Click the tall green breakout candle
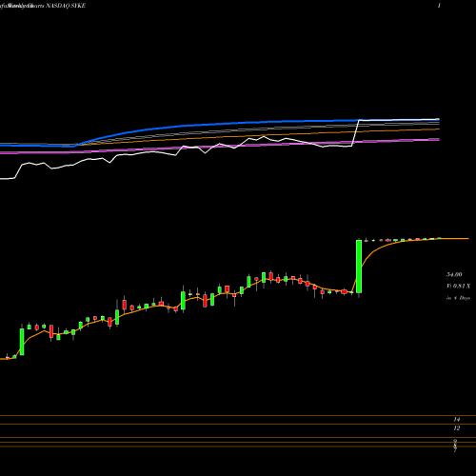 pyautogui.click(x=359, y=267)
